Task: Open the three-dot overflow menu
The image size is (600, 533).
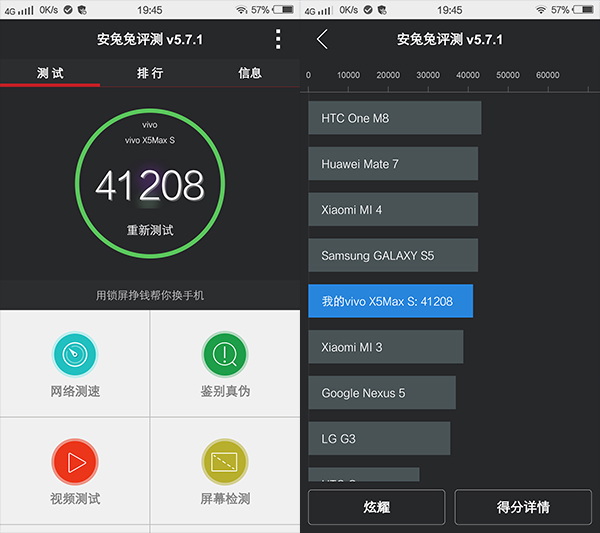Action: (x=278, y=39)
